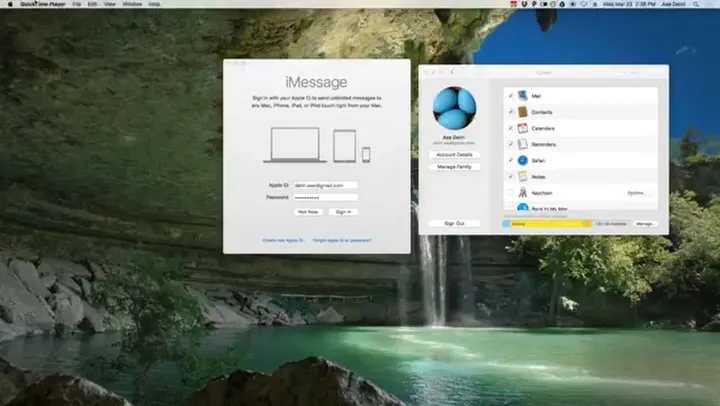Viewport: 720px width, 406px height.
Task: Click the Google Drive icon in menu bar
Action: tap(562, 4)
